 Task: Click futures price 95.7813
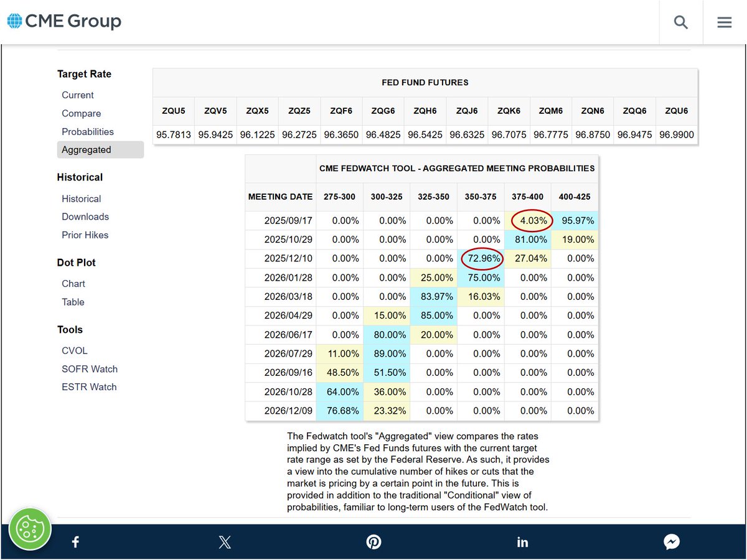(x=174, y=134)
